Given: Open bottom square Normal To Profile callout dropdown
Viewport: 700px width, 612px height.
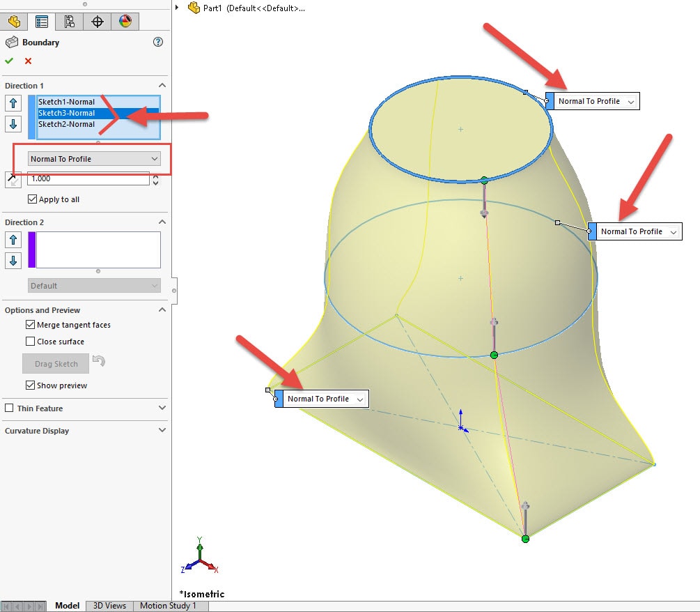Looking at the screenshot, I should pyautogui.click(x=360, y=399).
